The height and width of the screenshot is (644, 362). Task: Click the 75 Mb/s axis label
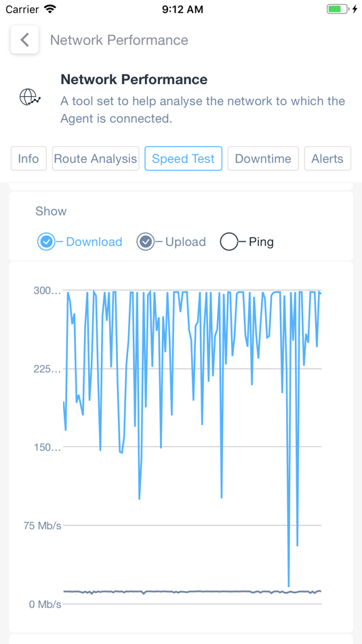(42, 526)
